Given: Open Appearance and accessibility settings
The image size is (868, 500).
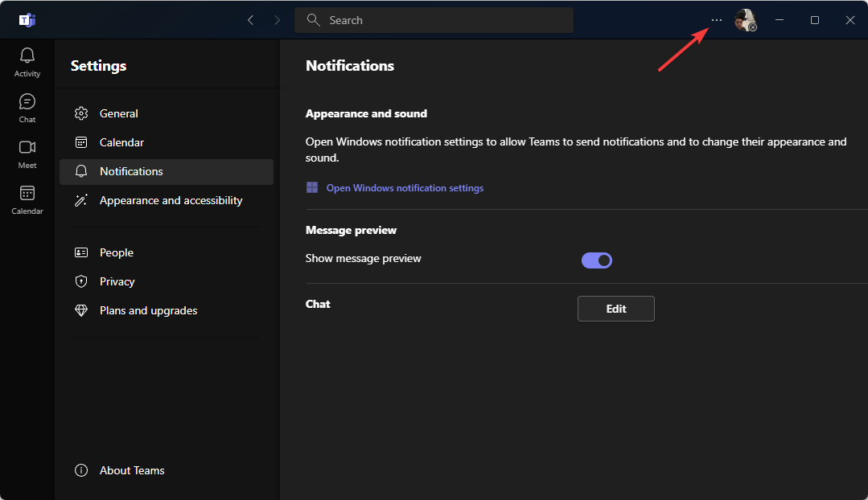Looking at the screenshot, I should click(x=166, y=200).
